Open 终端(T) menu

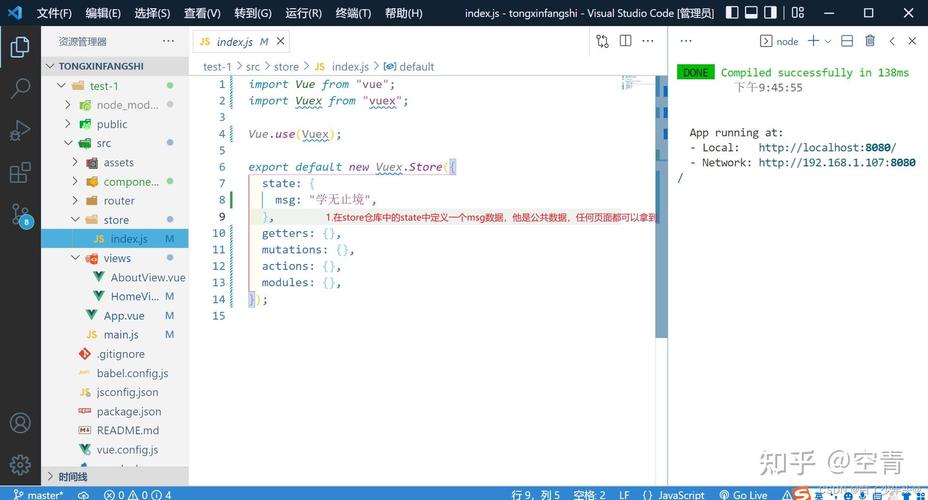(353, 12)
